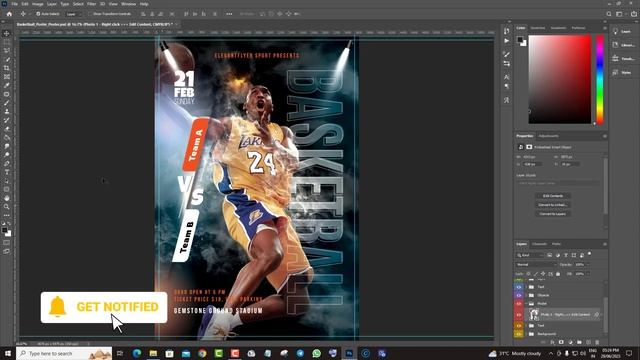Select the Zoom tool in the toolbar

[x=7, y=207]
